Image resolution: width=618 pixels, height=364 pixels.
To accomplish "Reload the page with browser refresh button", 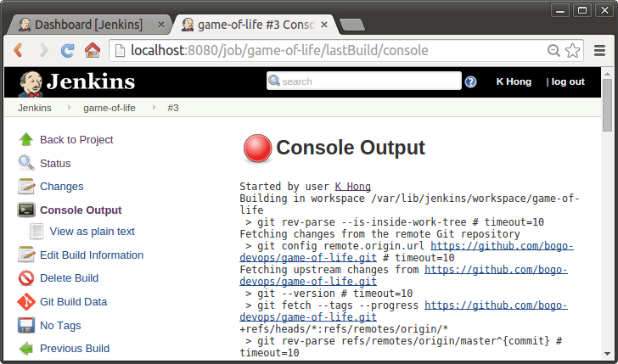I will click(x=67, y=50).
